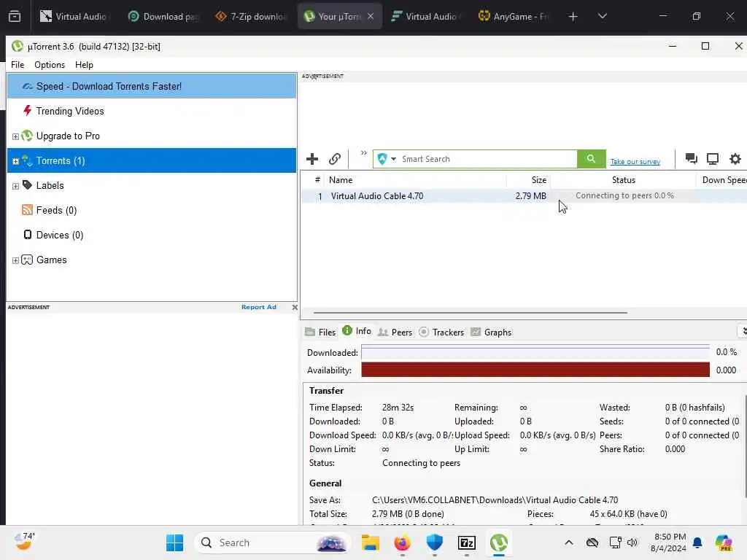747x560 pixels.
Task: Switch to the Graphs tab
Action: pos(491,332)
